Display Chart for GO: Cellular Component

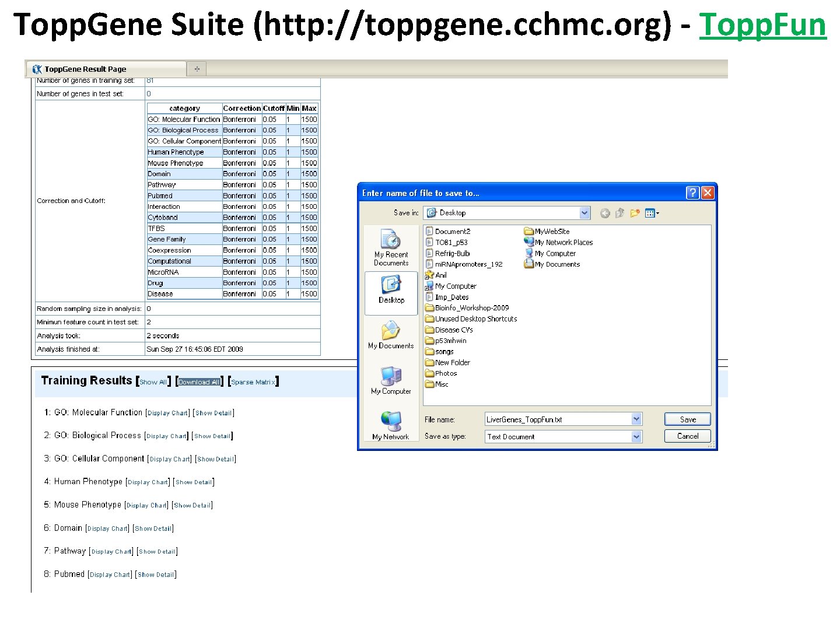(x=170, y=459)
